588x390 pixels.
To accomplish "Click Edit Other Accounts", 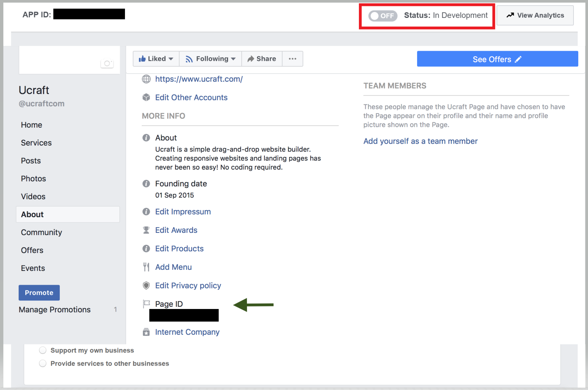I will pyautogui.click(x=191, y=97).
